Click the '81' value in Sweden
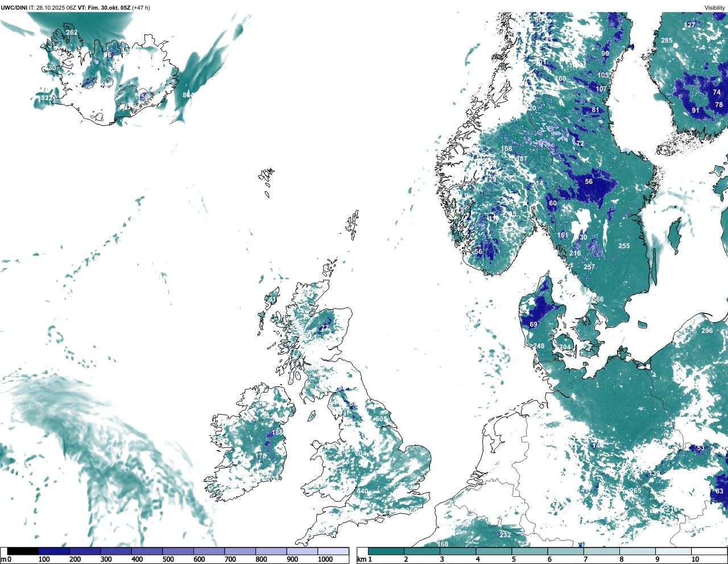728x564 pixels. (x=595, y=110)
